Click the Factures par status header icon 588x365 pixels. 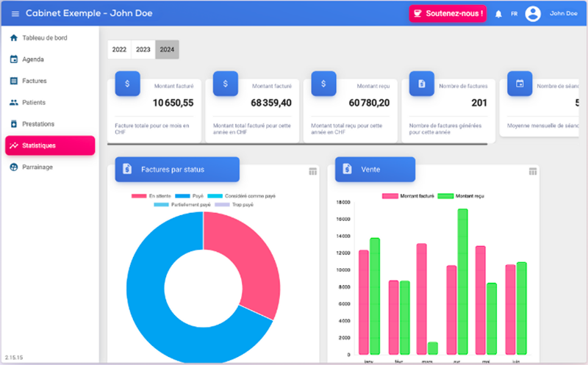pyautogui.click(x=128, y=170)
